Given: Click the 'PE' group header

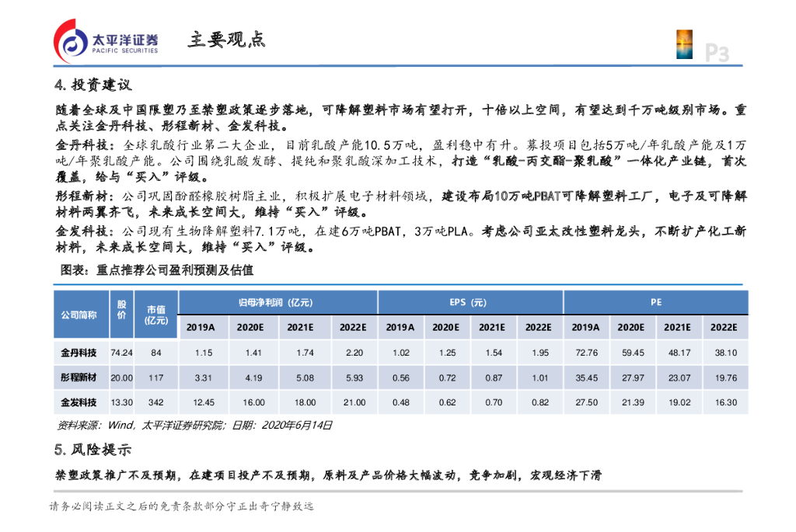Looking at the screenshot, I should 656,302.
